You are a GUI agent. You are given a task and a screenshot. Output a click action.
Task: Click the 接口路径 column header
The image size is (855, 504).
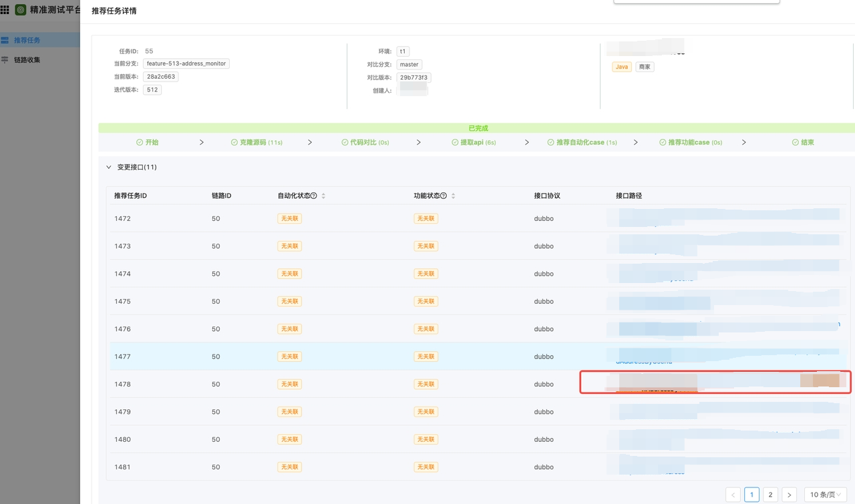point(629,196)
